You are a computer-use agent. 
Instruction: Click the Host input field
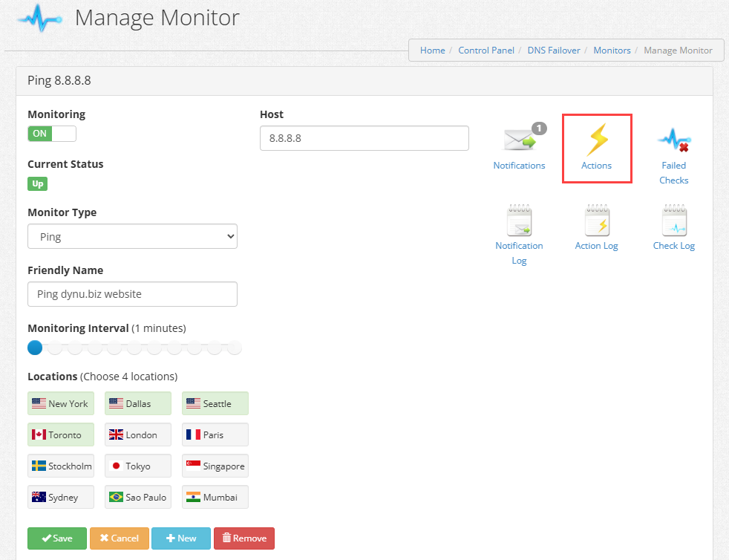364,138
